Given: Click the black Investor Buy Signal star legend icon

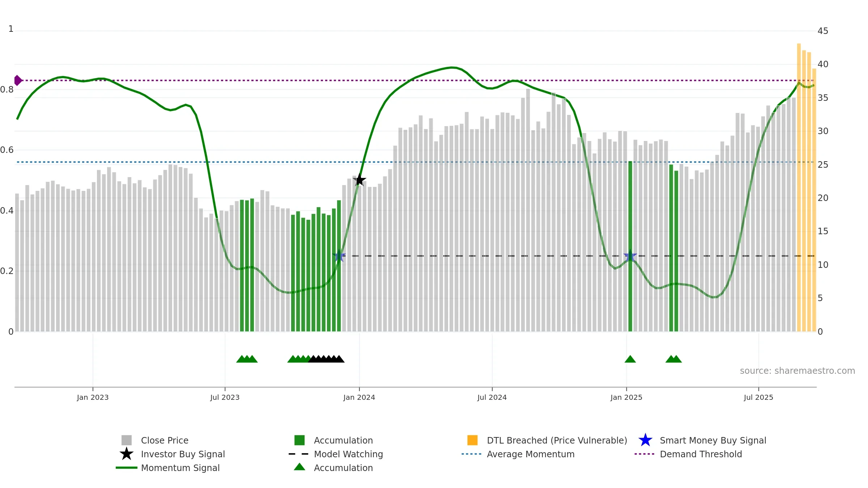Looking at the screenshot, I should click(127, 454).
